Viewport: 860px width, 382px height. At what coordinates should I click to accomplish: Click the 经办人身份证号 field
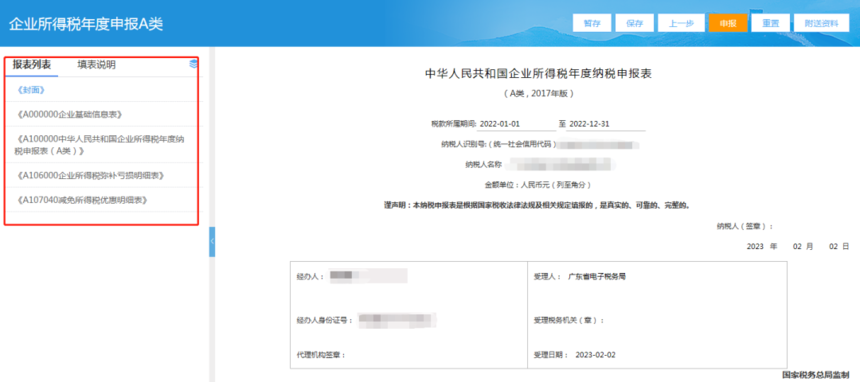click(397, 321)
